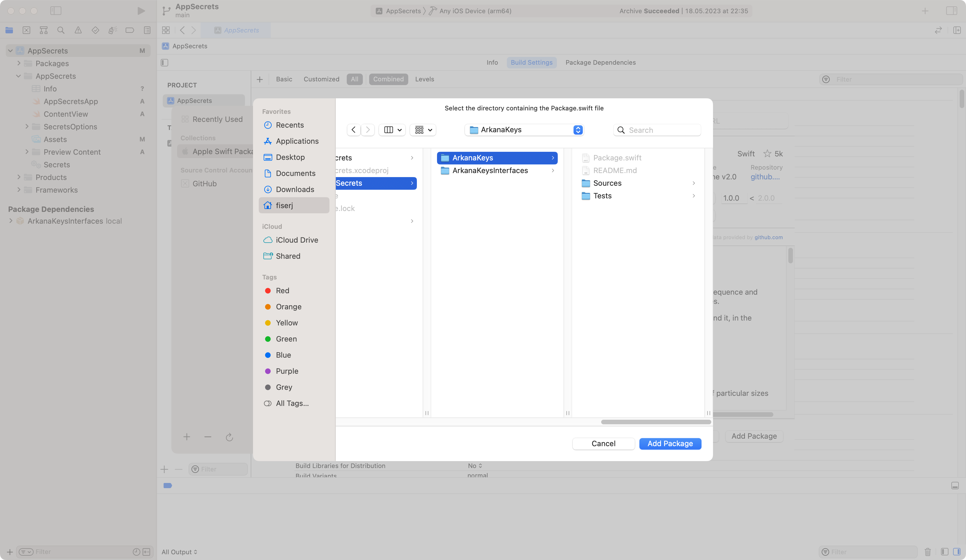This screenshot has width=966, height=560.
Task: Click the 'Cancel' button in dialog
Action: click(603, 443)
